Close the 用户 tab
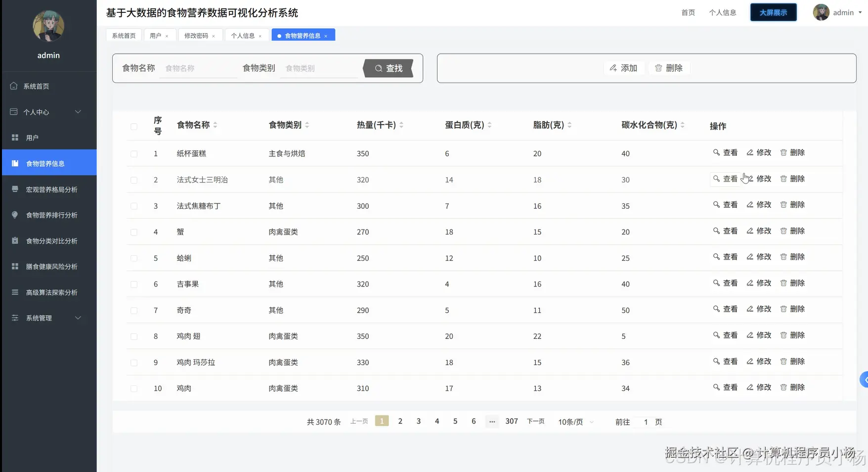This screenshot has height=472, width=868. click(x=167, y=36)
